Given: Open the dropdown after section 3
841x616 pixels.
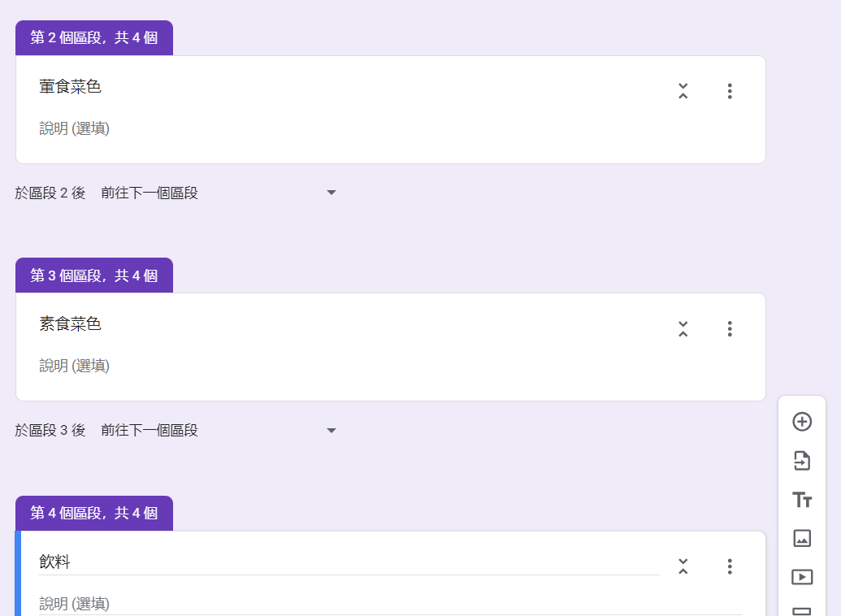Looking at the screenshot, I should (219, 431).
